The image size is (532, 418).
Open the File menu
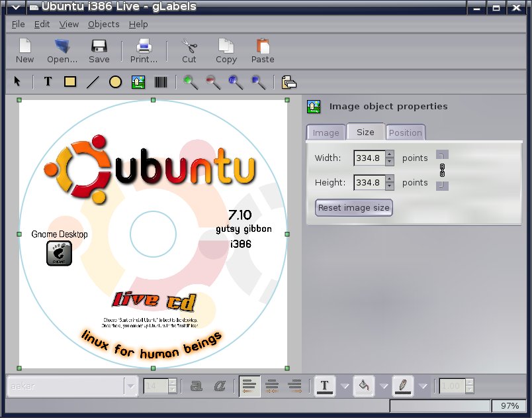tap(18, 25)
